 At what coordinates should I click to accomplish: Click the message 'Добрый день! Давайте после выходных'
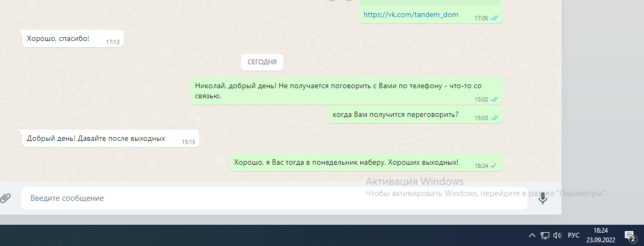pyautogui.click(x=96, y=139)
